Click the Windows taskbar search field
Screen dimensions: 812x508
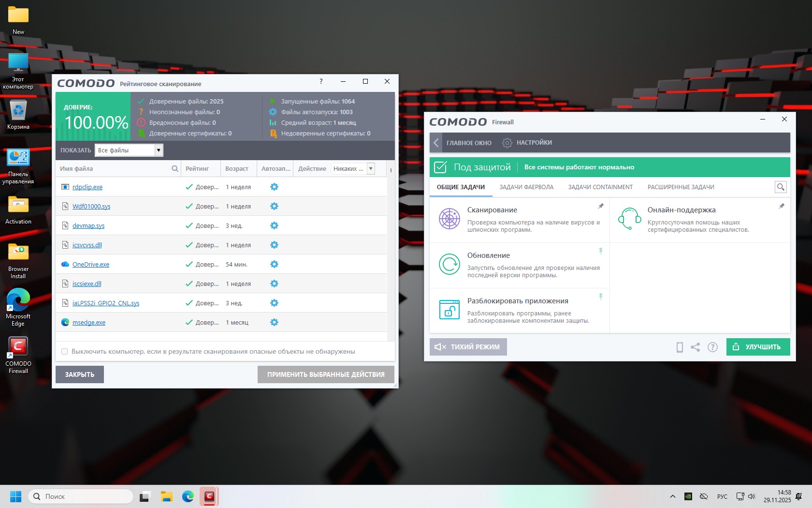click(81, 496)
